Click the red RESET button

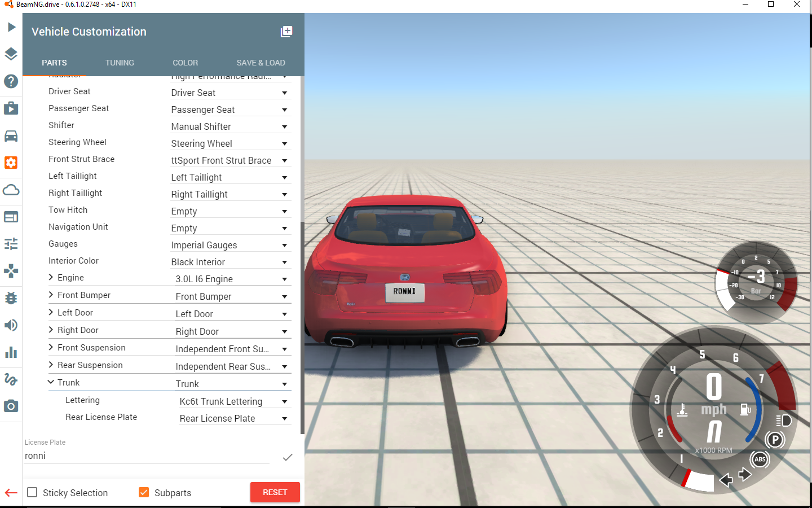pyautogui.click(x=275, y=492)
